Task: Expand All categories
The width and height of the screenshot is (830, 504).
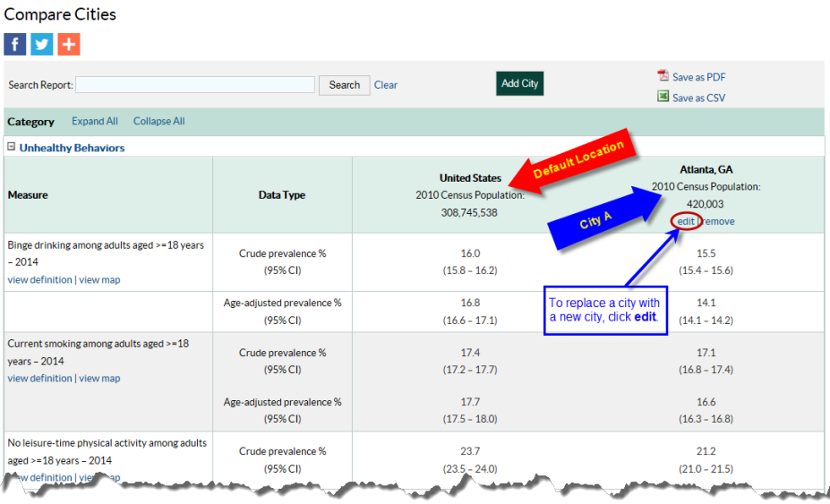Action: (95, 122)
